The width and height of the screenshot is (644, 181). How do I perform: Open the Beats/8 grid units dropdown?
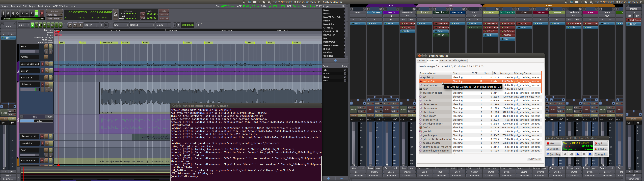pyautogui.click(x=142, y=25)
